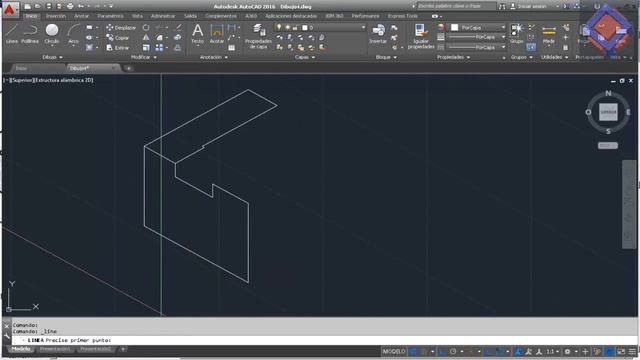Click the wrench icon beside command line
The image size is (640, 360).
coord(7,336)
